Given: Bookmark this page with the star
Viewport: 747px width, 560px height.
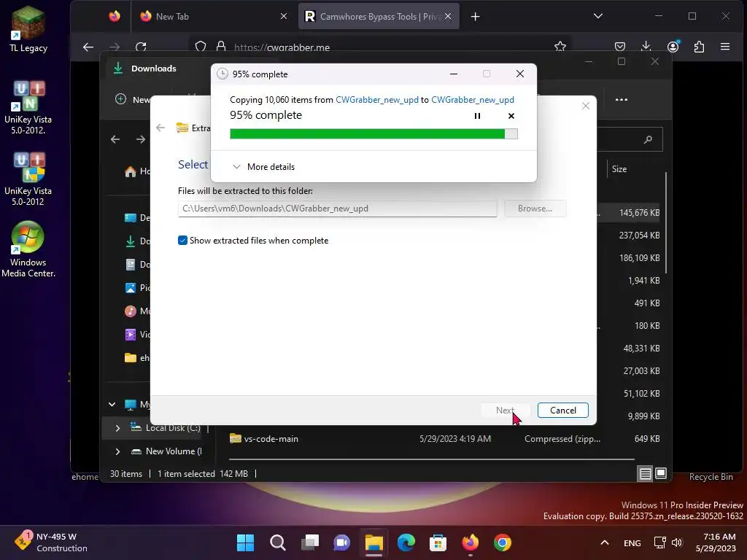Looking at the screenshot, I should [x=560, y=47].
